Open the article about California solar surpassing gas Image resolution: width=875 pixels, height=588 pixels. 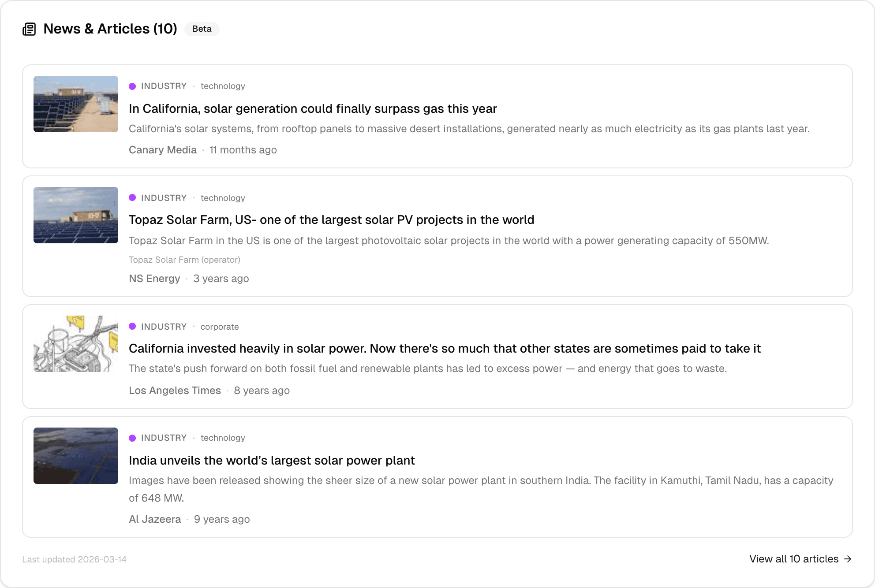pos(313,109)
